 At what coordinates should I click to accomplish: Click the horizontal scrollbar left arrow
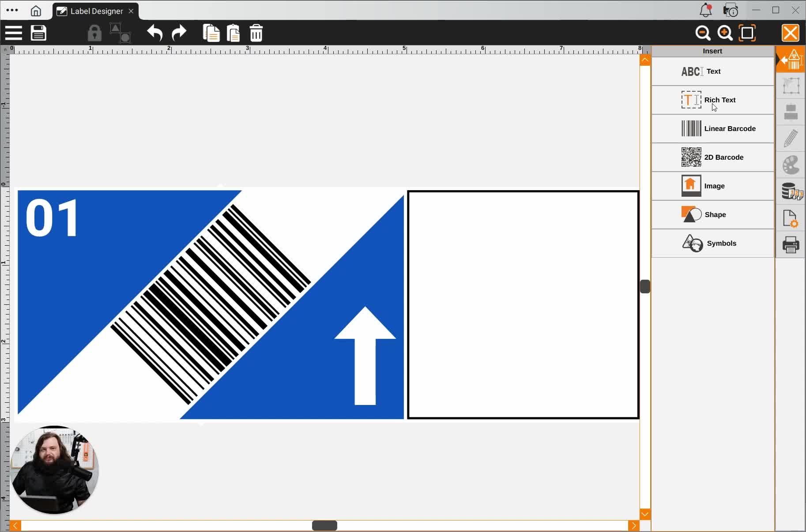click(x=15, y=525)
